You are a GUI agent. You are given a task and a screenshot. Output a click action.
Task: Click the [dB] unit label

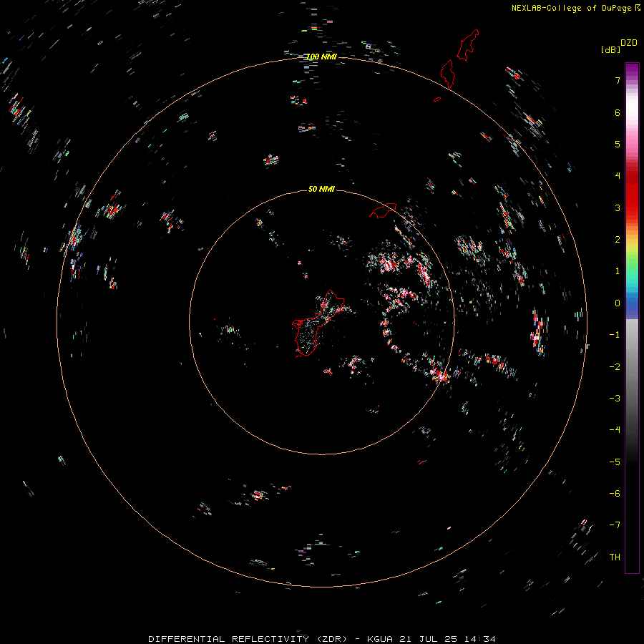pyautogui.click(x=611, y=50)
